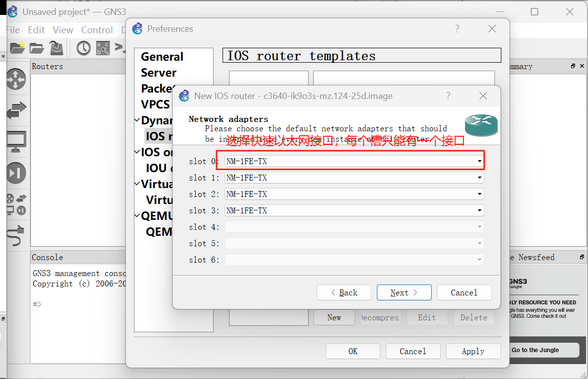Select IOS routers preferences entry
This screenshot has width=588, height=379.
[x=159, y=136]
